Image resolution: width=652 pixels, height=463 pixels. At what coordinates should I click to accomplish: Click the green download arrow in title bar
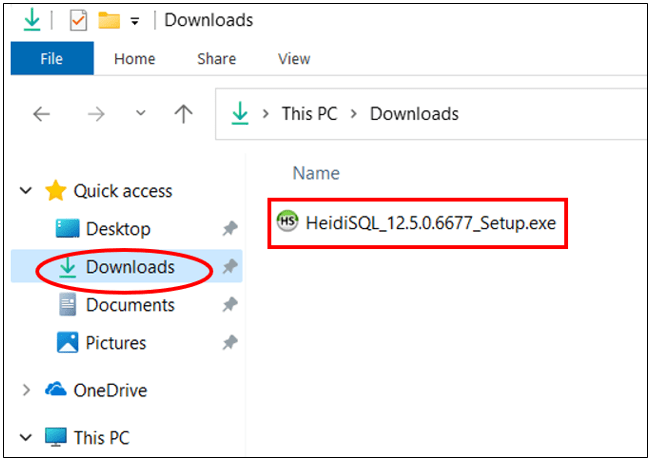click(33, 20)
